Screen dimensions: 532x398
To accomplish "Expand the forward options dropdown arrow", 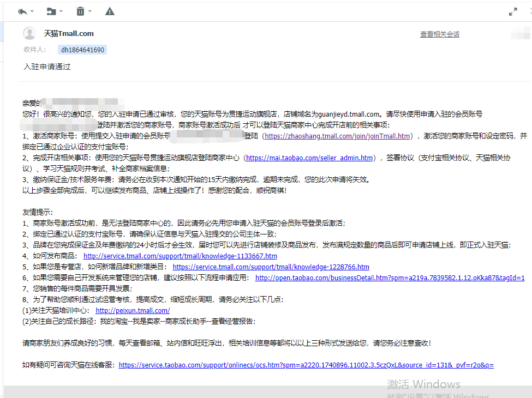I will (x=61, y=11).
